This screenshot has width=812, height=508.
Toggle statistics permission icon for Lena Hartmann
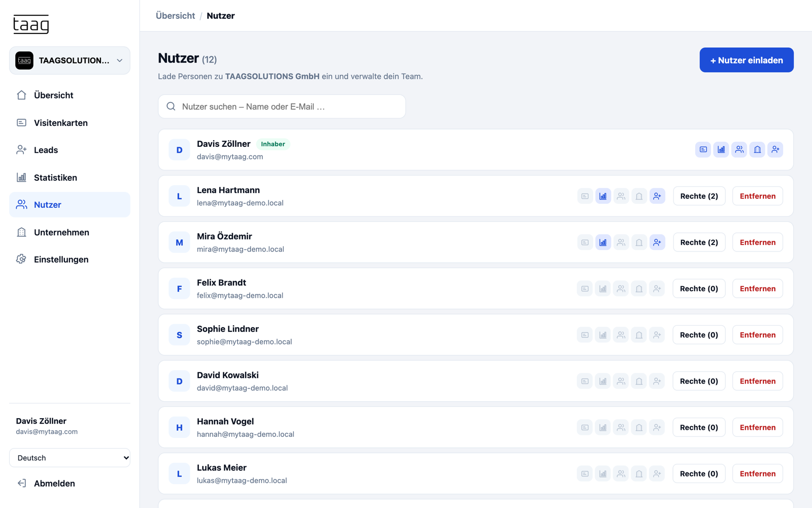(x=603, y=196)
